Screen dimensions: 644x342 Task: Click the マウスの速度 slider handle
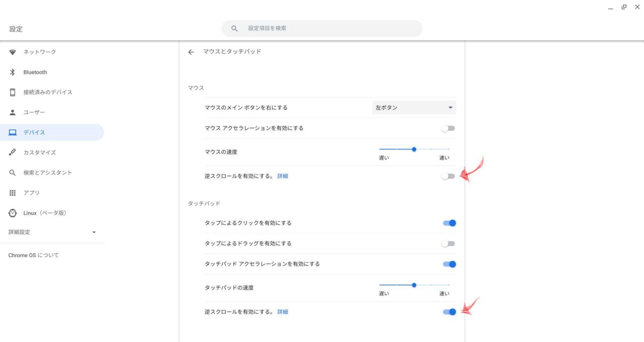(x=414, y=149)
